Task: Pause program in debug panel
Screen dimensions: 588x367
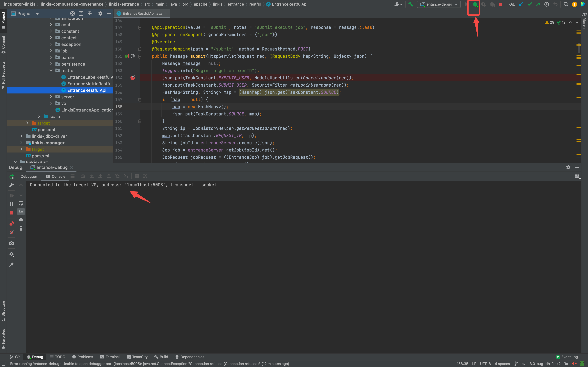Action: tap(11, 204)
